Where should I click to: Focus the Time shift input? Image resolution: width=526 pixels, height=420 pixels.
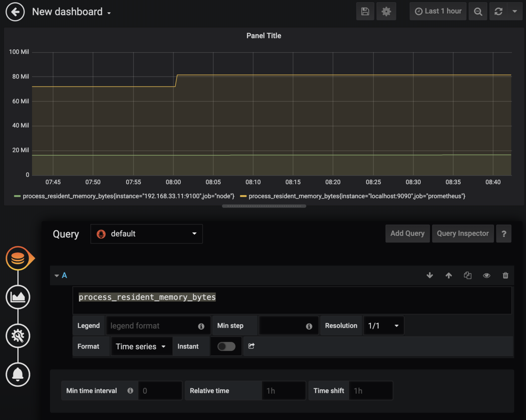(x=371, y=391)
